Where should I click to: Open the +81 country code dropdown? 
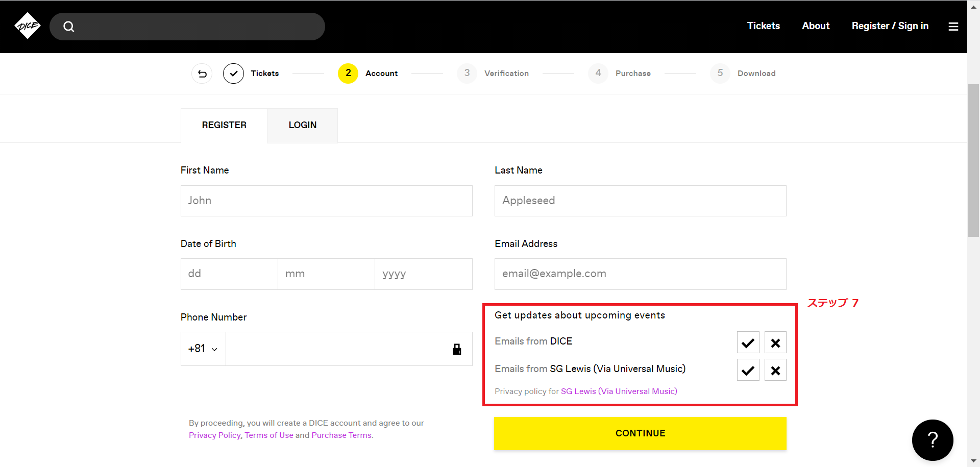click(x=203, y=349)
